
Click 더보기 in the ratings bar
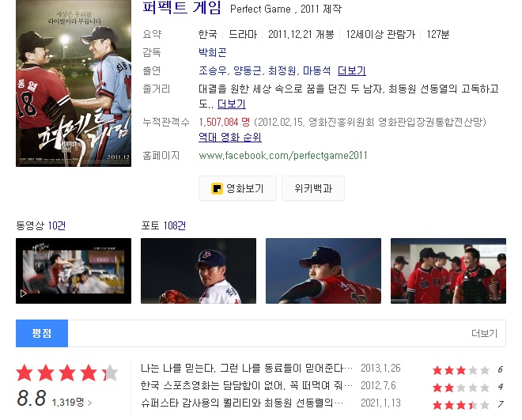pos(484,333)
